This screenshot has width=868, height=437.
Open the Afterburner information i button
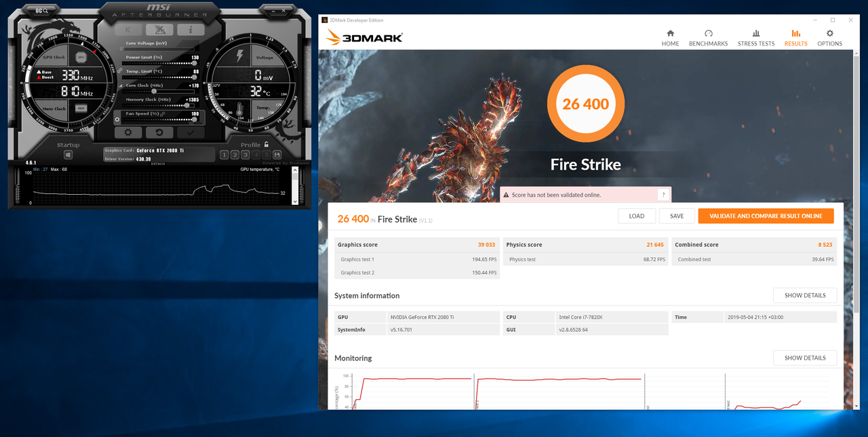(x=191, y=30)
